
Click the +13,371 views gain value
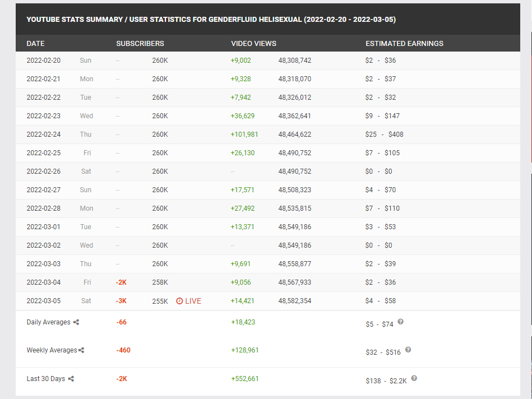[243, 226]
